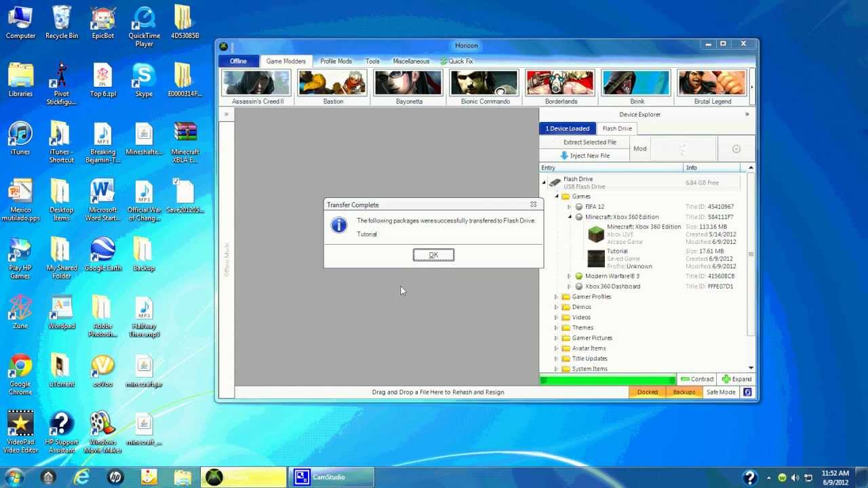Viewport: 868px width, 488px height.
Task: Click the Offline status button
Action: [x=238, y=61]
